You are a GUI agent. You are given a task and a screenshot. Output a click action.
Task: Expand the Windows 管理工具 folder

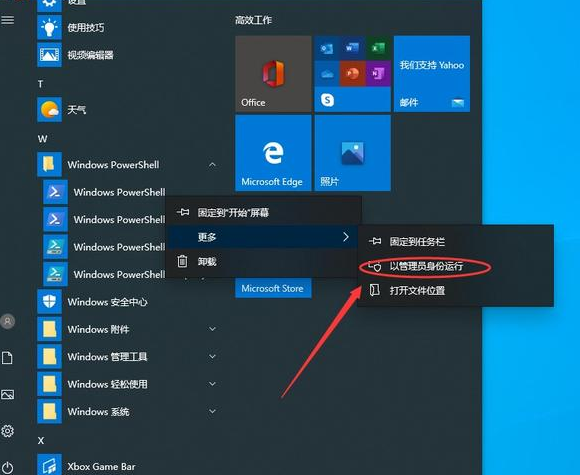pyautogui.click(x=212, y=357)
